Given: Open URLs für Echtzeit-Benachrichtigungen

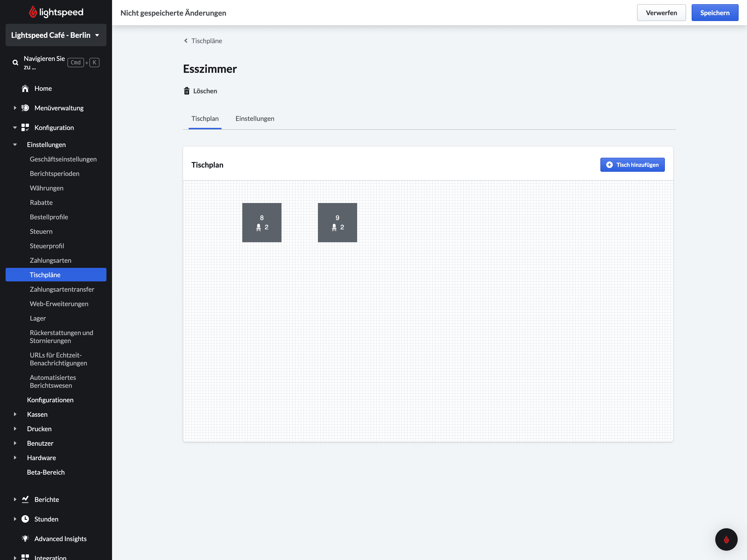Looking at the screenshot, I should [x=58, y=359].
